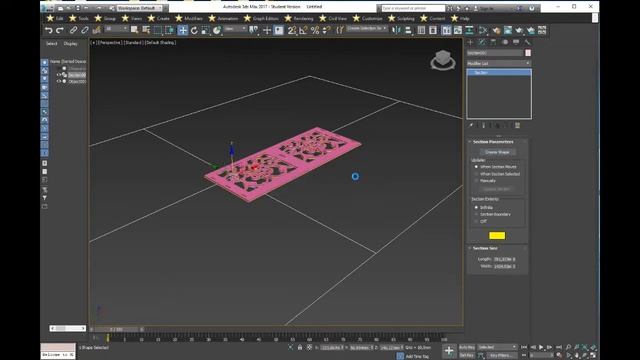This screenshot has height=360, width=640.
Task: Choose the Select Object tool
Action: point(134,30)
